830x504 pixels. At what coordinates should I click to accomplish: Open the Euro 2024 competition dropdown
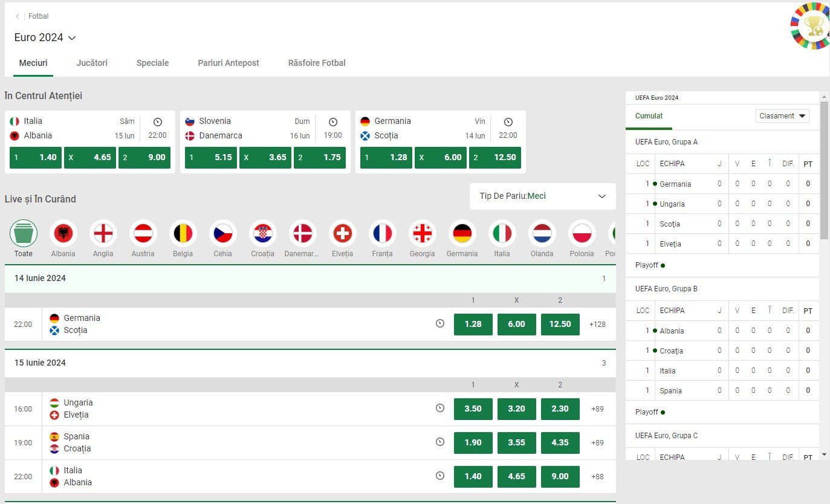click(45, 37)
